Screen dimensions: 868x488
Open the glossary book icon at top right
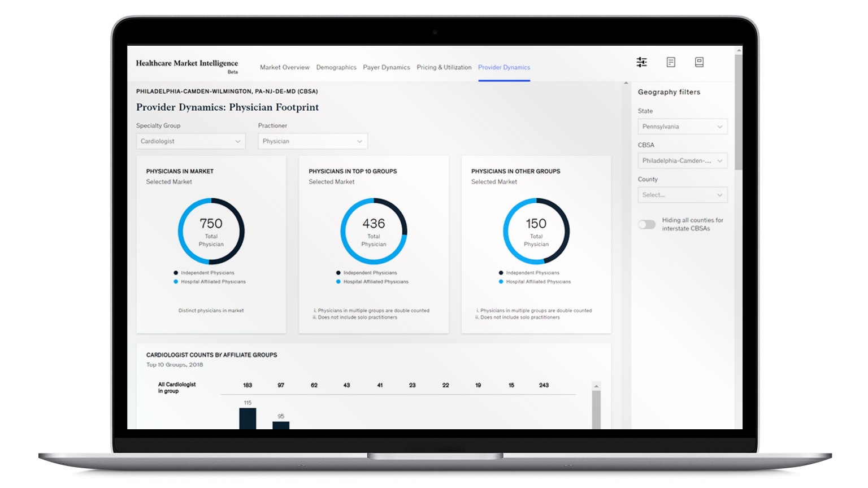[699, 62]
